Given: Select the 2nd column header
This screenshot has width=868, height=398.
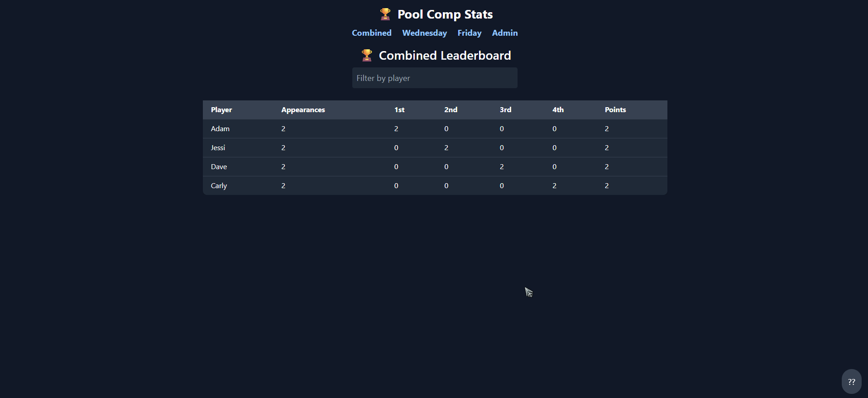Looking at the screenshot, I should coord(451,110).
